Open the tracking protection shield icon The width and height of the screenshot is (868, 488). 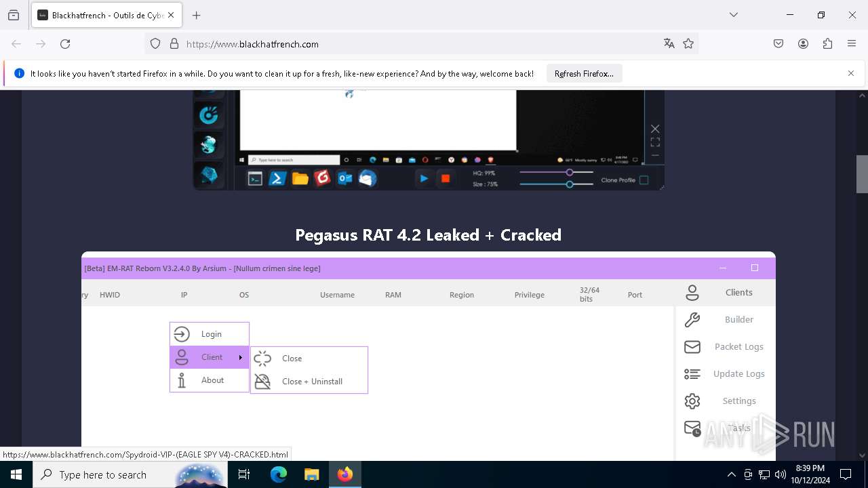(155, 43)
